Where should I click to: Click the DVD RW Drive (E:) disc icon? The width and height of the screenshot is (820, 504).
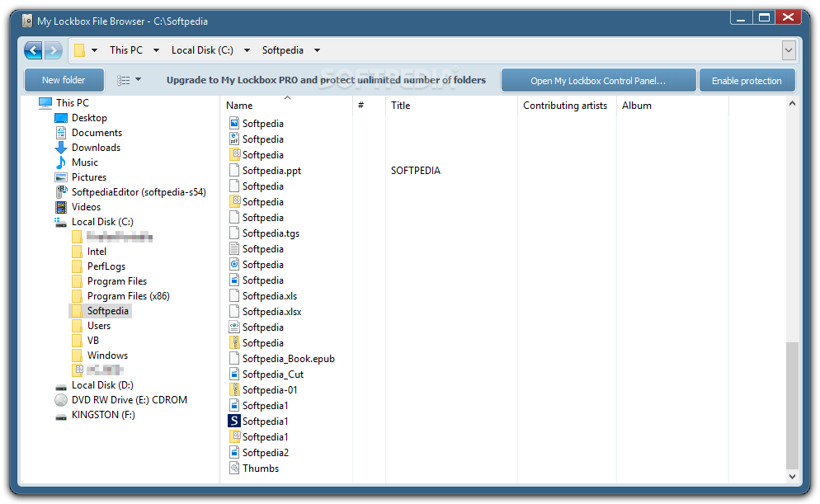point(61,400)
